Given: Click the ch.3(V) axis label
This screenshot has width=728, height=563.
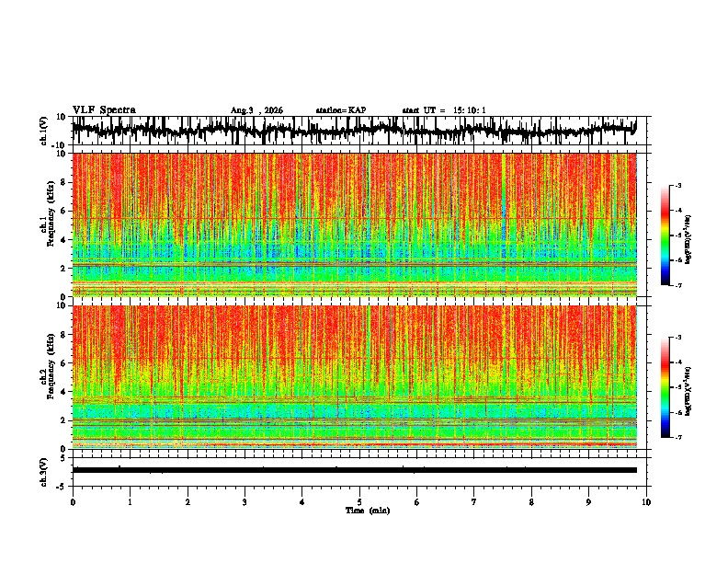Looking at the screenshot, I should (x=44, y=473).
